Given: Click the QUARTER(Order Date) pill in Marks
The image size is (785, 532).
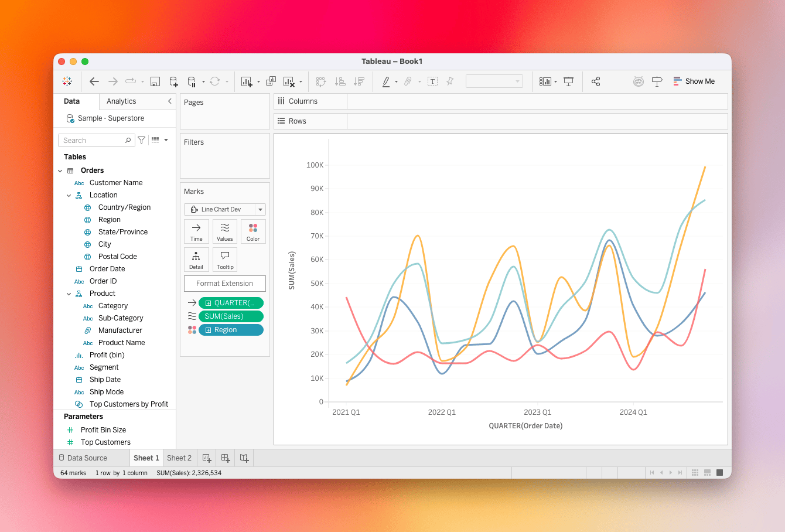Looking at the screenshot, I should [231, 303].
